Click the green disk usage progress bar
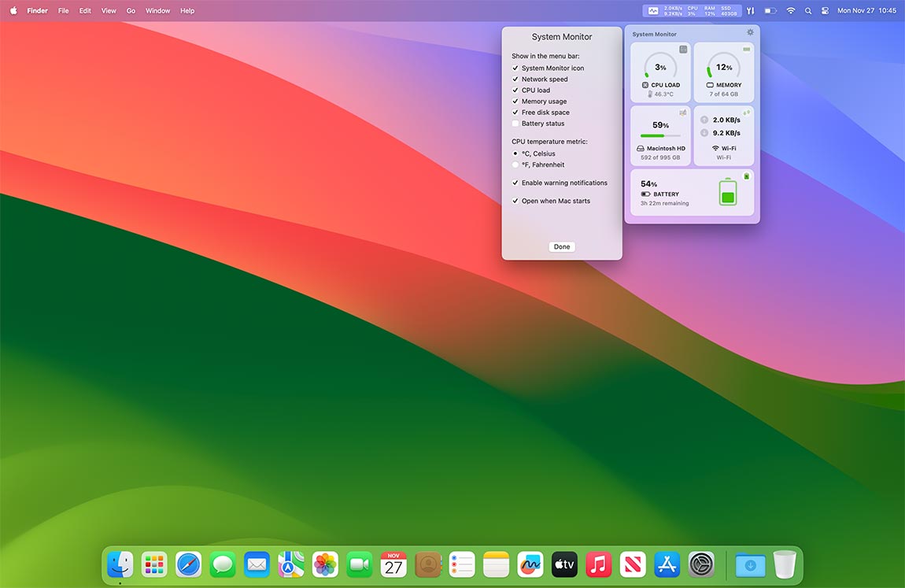 (661, 135)
